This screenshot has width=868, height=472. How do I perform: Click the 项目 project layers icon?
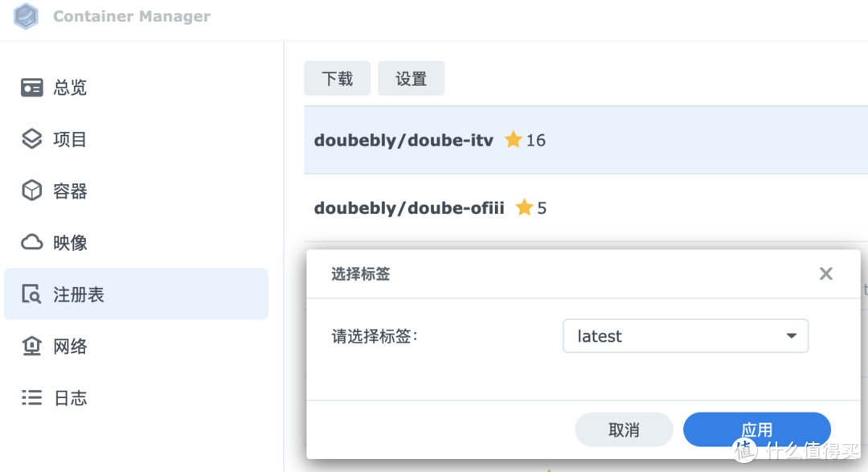[x=31, y=139]
